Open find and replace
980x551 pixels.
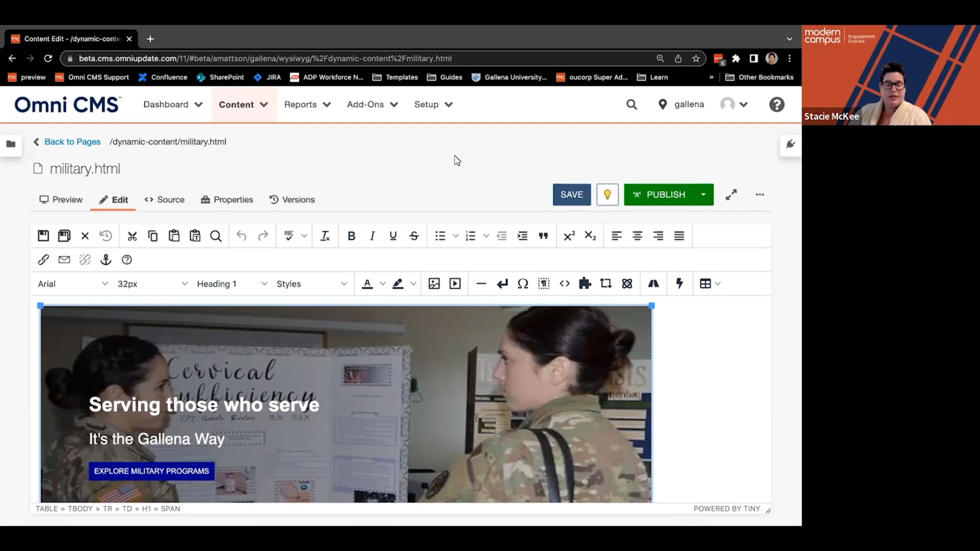[x=216, y=236]
